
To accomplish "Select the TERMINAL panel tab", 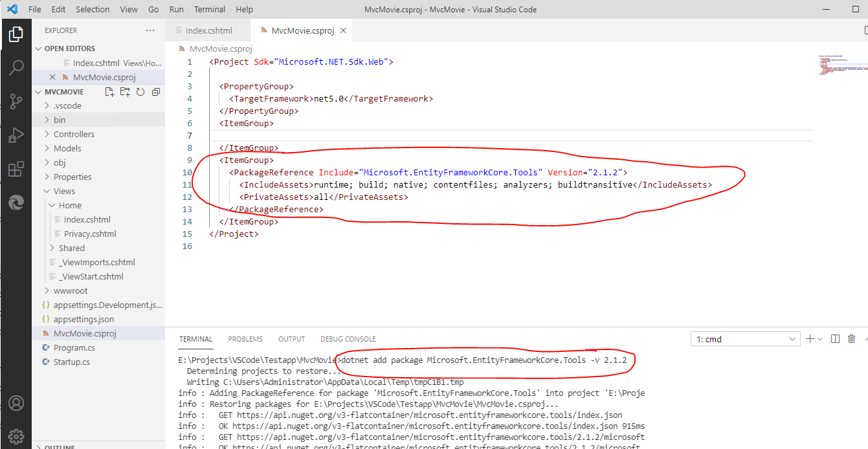I will pyautogui.click(x=195, y=339).
